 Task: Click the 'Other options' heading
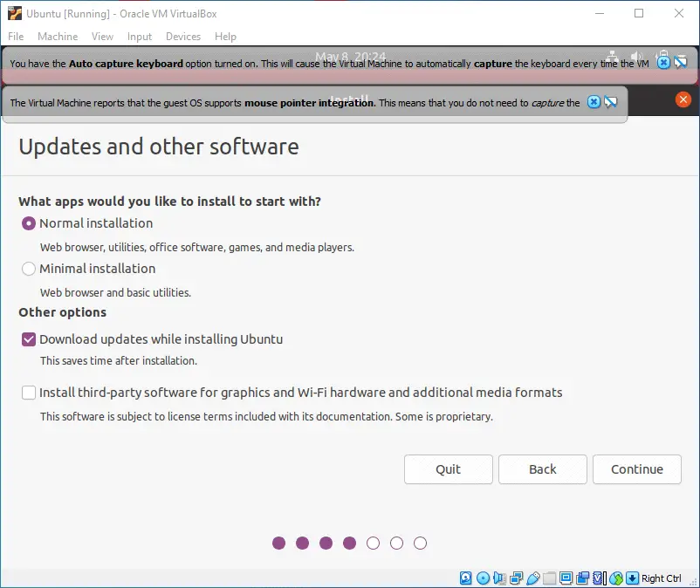[x=63, y=312]
